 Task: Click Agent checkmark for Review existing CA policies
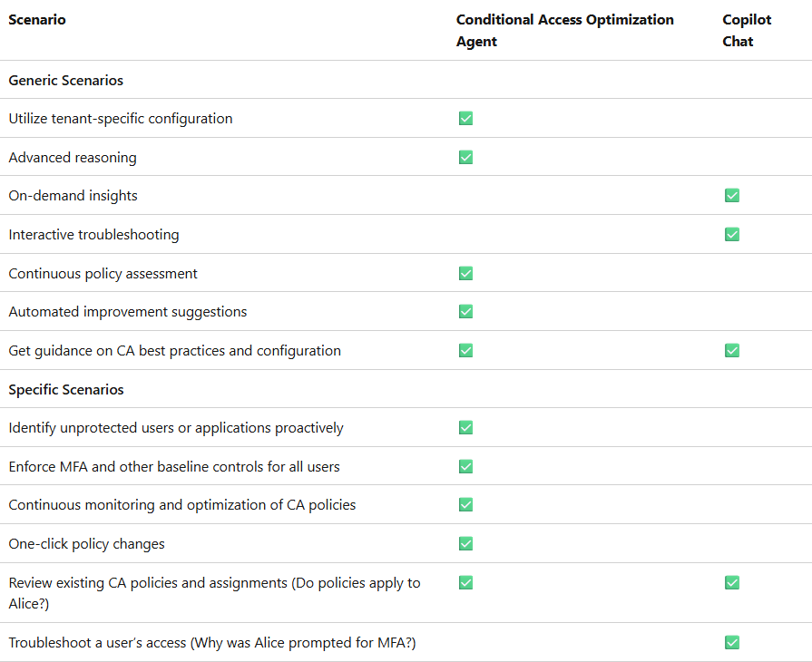(x=465, y=583)
